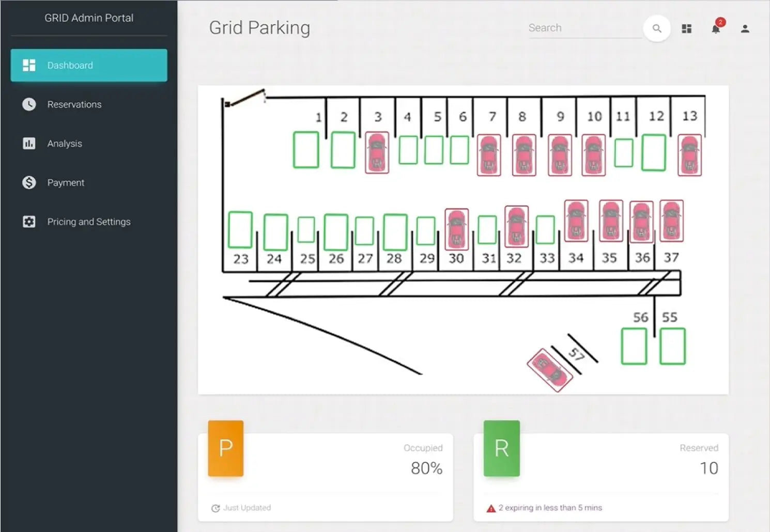Select the red car in spot 8
This screenshot has width=770, height=532.
click(x=524, y=155)
